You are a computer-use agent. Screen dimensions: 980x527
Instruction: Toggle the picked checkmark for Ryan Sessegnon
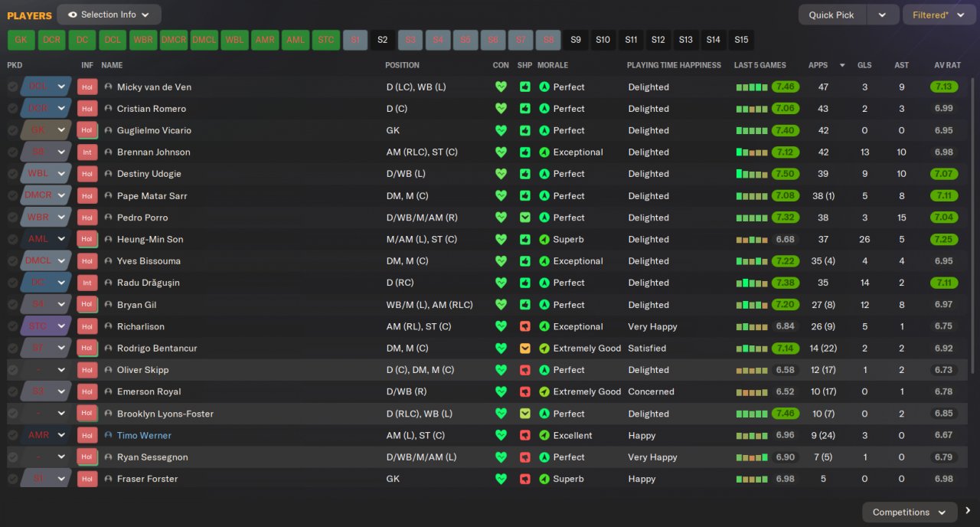(12, 457)
